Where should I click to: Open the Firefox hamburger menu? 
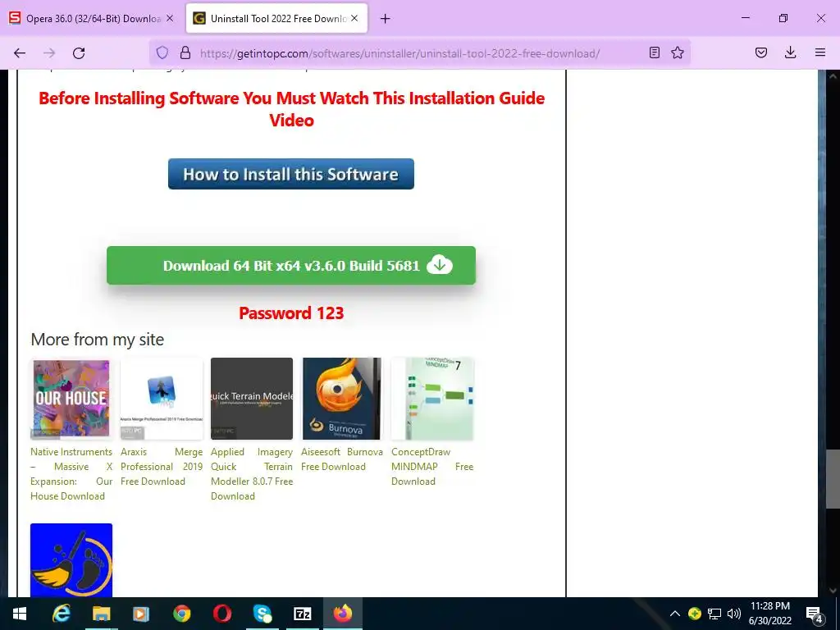point(820,52)
